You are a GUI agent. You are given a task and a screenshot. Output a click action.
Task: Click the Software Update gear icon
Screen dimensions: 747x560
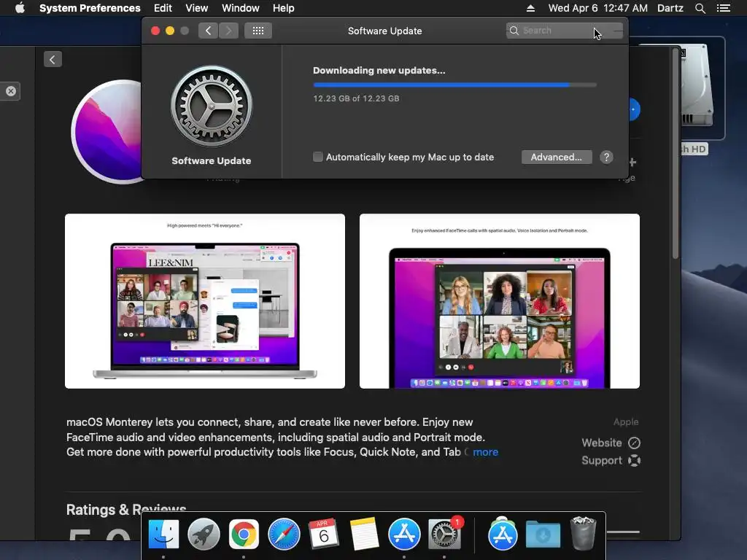click(212, 106)
